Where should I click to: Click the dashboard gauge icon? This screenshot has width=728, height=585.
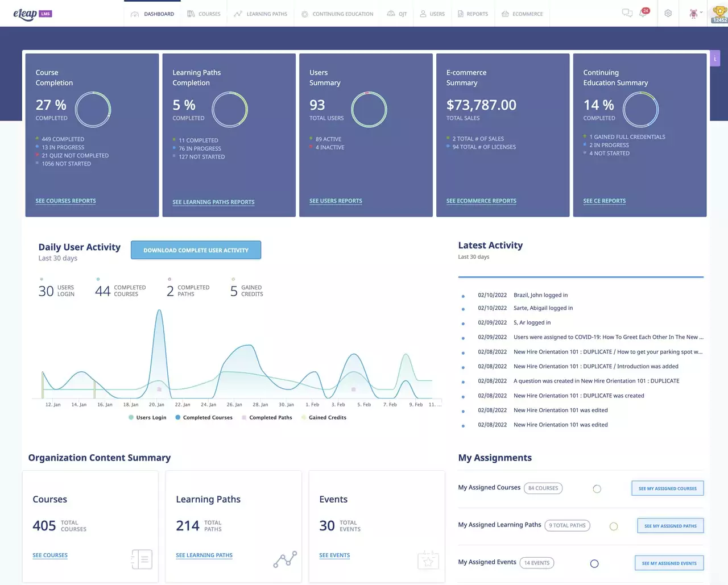(135, 14)
